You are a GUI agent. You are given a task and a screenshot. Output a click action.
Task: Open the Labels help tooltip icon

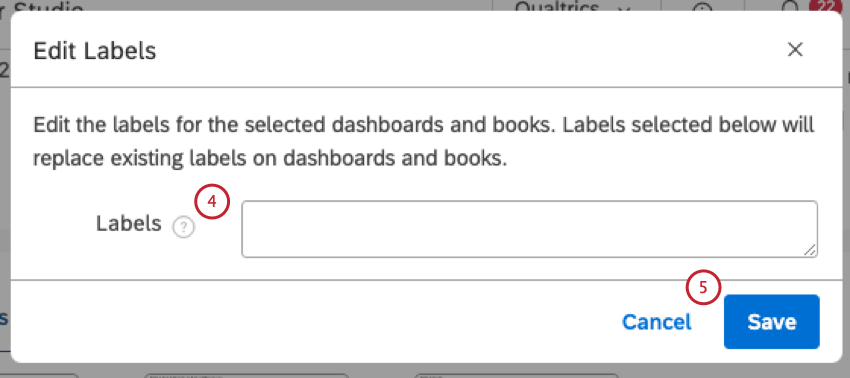tap(183, 227)
